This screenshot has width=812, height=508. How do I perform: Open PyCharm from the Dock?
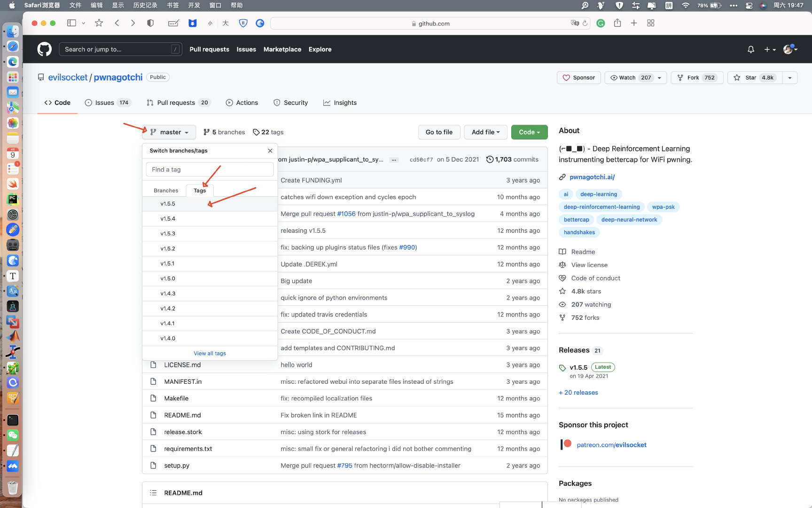pyautogui.click(x=13, y=199)
